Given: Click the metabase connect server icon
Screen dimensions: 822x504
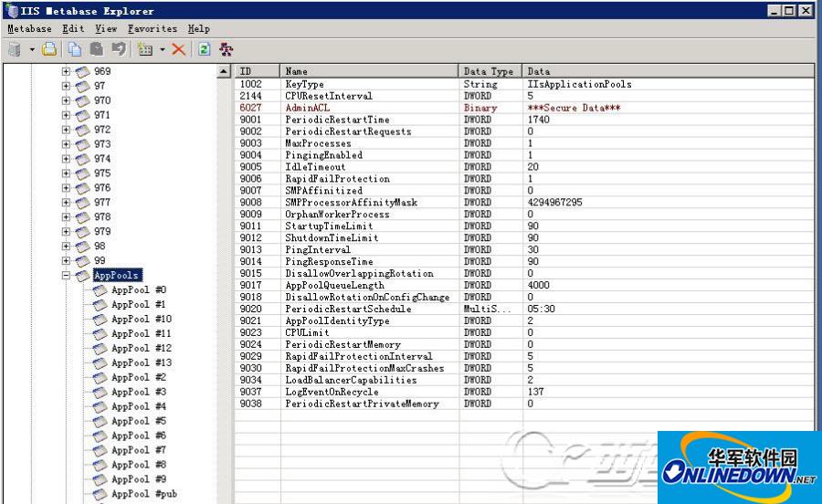Looking at the screenshot, I should (15, 49).
